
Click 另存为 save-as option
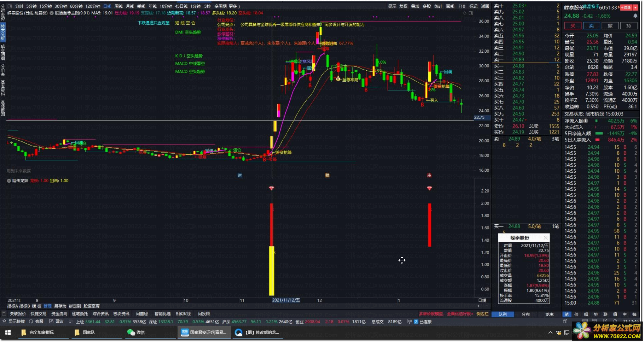click(60, 306)
